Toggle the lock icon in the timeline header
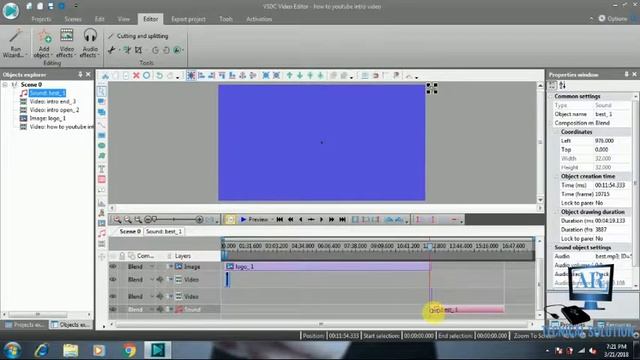Image resolution: width=640 pixels, height=360 pixels. [122, 256]
